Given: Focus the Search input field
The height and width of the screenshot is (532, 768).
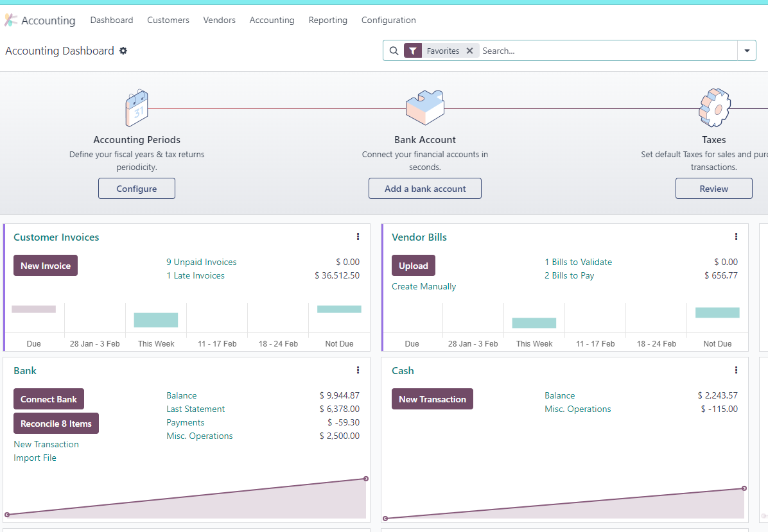Looking at the screenshot, I should (x=607, y=51).
